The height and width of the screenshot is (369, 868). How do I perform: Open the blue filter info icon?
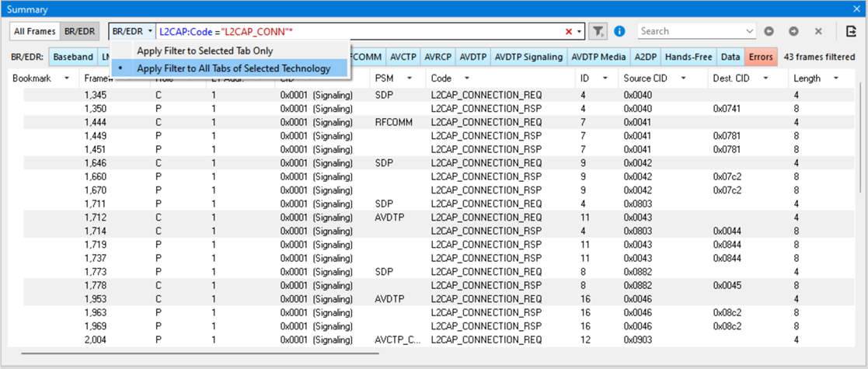(619, 32)
